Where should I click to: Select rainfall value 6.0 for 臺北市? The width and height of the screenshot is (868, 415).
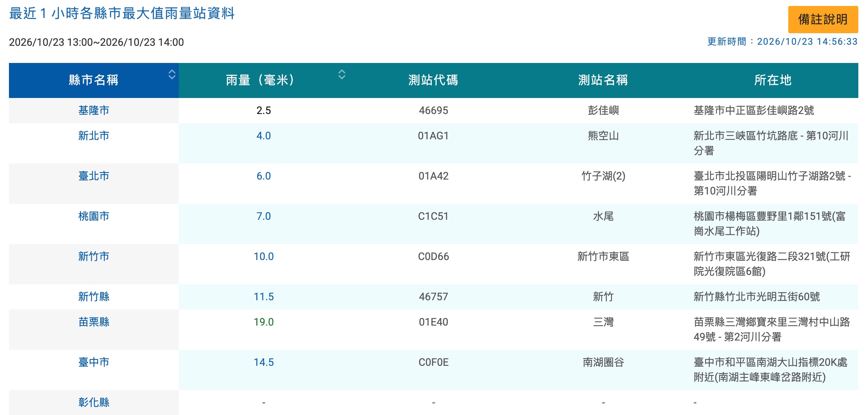tap(264, 176)
